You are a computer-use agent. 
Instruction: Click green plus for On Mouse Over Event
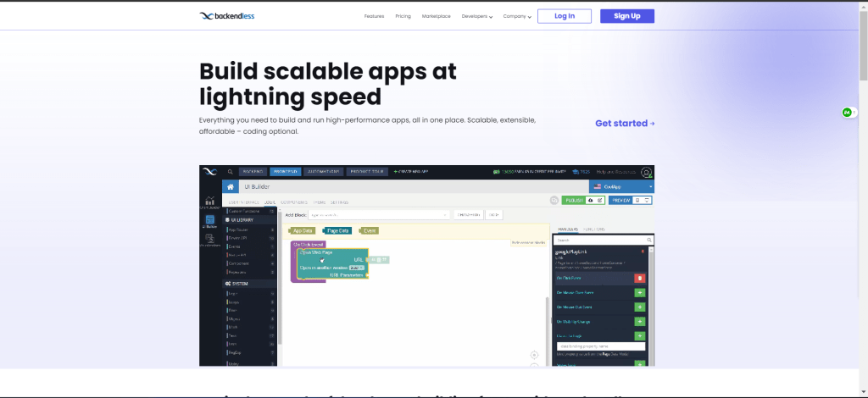[x=639, y=292]
